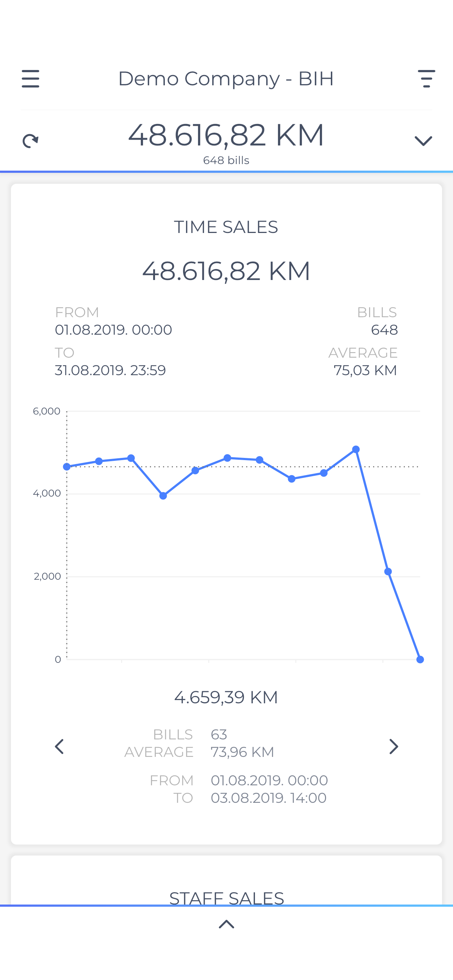453x980 pixels.
Task: Tap the TIME SALES card heading
Action: [226, 227]
